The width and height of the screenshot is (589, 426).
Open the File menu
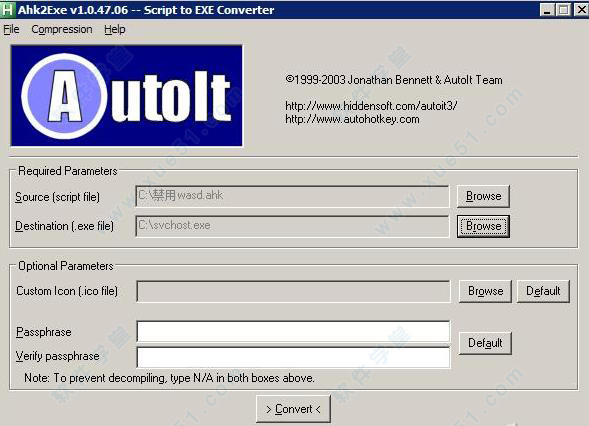11,29
